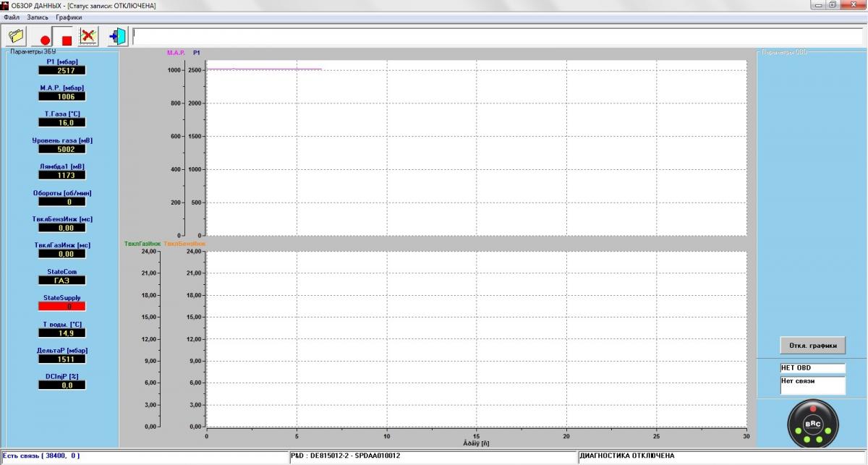Click the application title bar icon
The width and height of the screenshot is (868, 465).
5,5
